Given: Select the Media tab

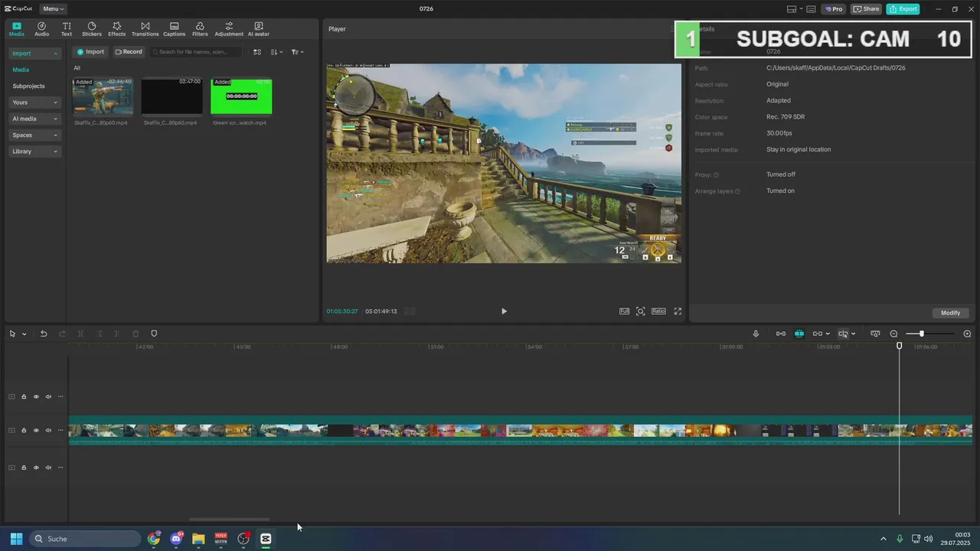Looking at the screenshot, I should tap(16, 29).
